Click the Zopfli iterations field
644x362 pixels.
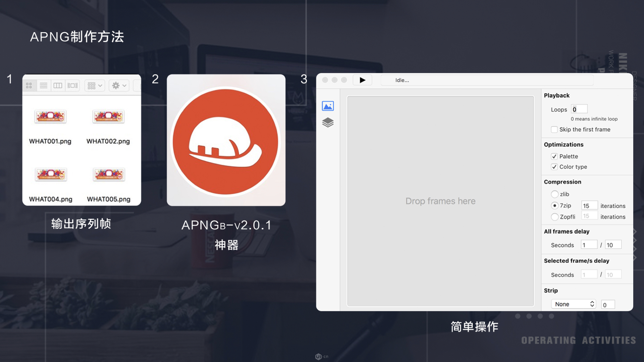point(589,216)
